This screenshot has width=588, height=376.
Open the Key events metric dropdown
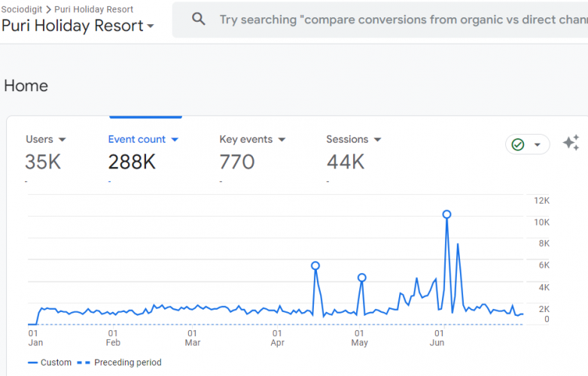point(282,140)
